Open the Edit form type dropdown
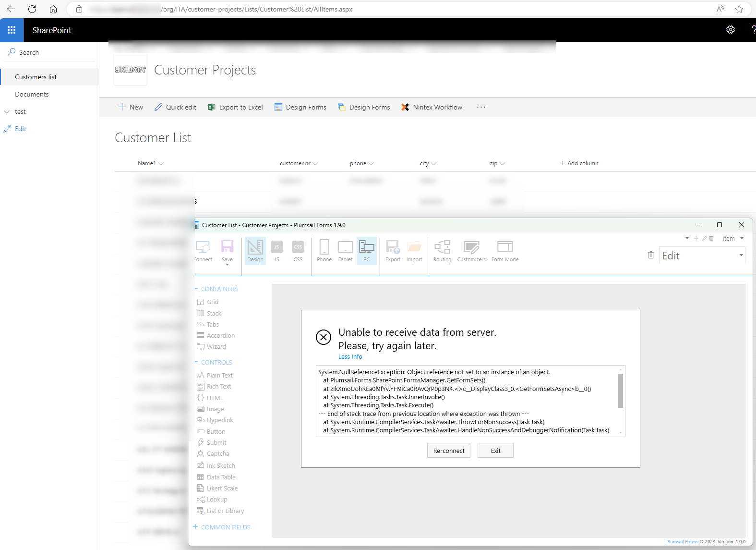Viewport: 756px width, 550px height. tap(741, 256)
